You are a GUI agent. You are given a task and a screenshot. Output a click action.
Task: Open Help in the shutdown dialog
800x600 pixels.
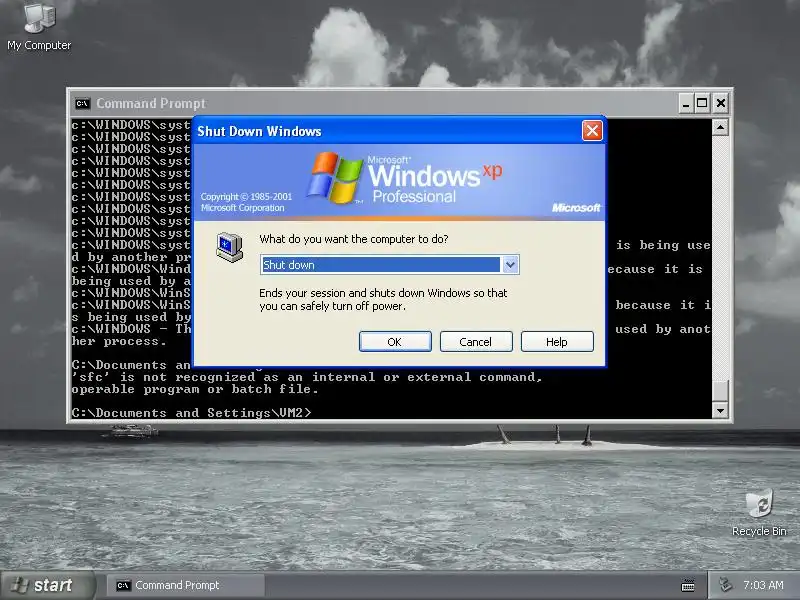(x=557, y=342)
